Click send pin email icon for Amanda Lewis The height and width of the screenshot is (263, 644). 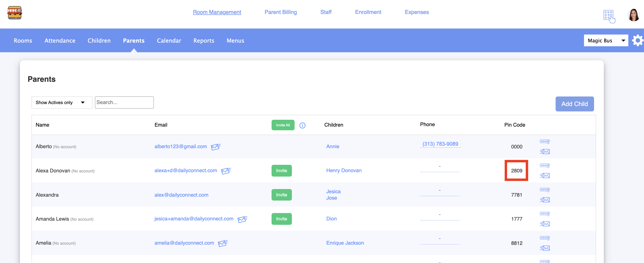[x=545, y=224]
